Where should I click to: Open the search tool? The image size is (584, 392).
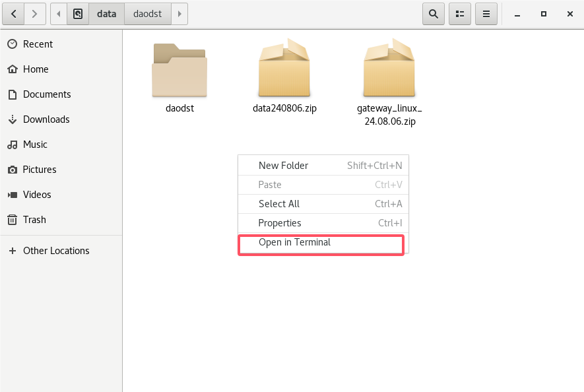coord(434,14)
